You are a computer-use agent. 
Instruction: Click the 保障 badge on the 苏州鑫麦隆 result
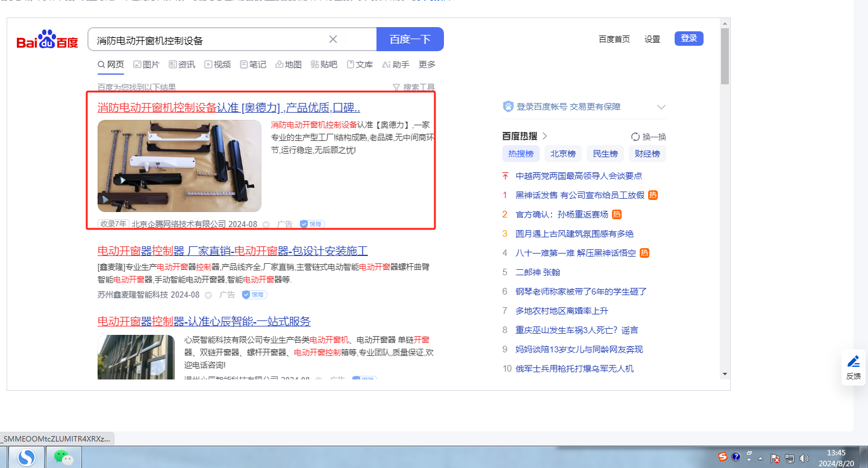[x=254, y=295]
